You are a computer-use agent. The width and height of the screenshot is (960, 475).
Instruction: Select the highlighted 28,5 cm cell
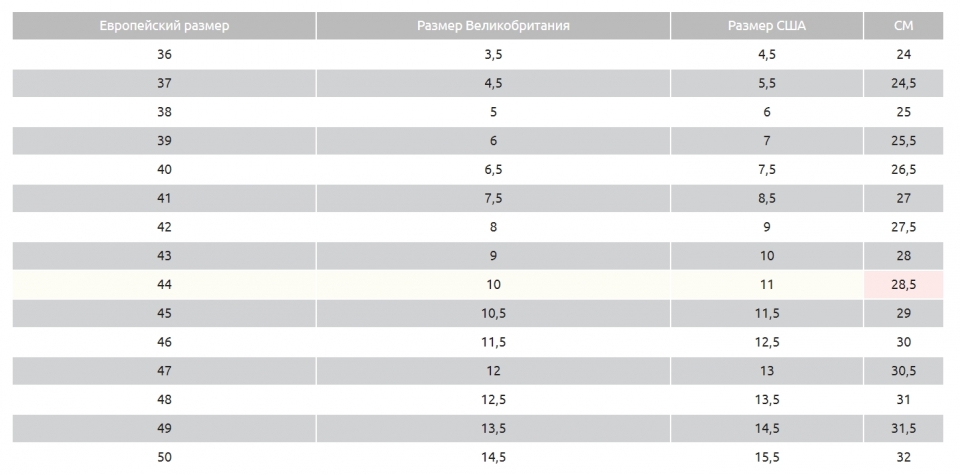(904, 285)
